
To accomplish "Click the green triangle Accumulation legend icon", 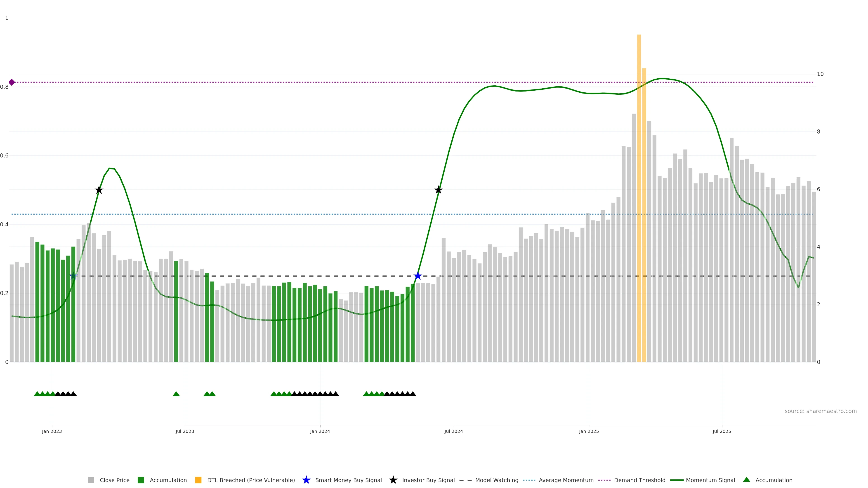I will [x=746, y=480].
